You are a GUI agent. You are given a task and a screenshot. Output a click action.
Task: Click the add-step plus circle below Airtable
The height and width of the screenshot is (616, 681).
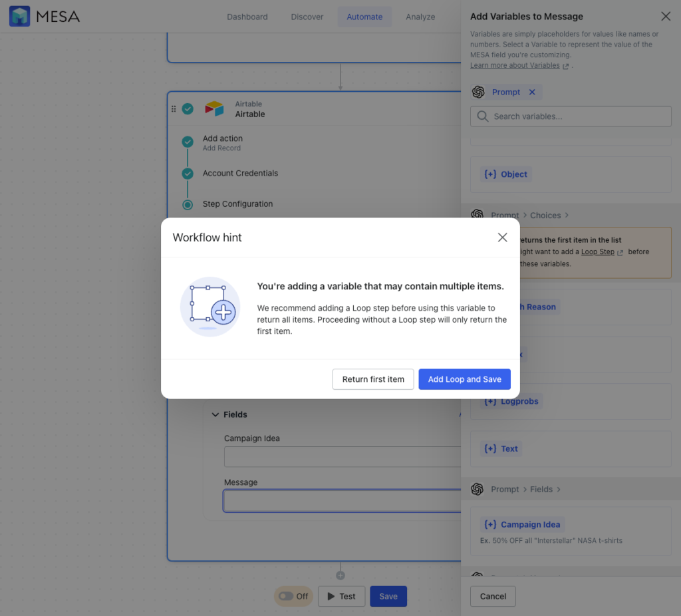(x=340, y=575)
